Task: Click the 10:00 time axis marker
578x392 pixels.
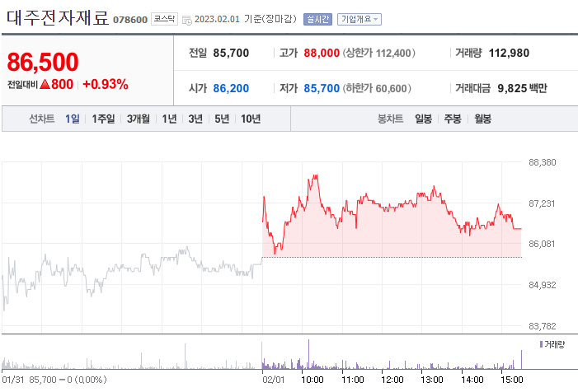Action: 312,380
